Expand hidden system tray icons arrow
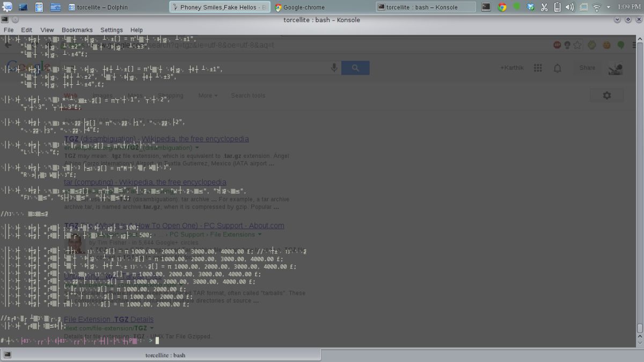 click(x=608, y=7)
